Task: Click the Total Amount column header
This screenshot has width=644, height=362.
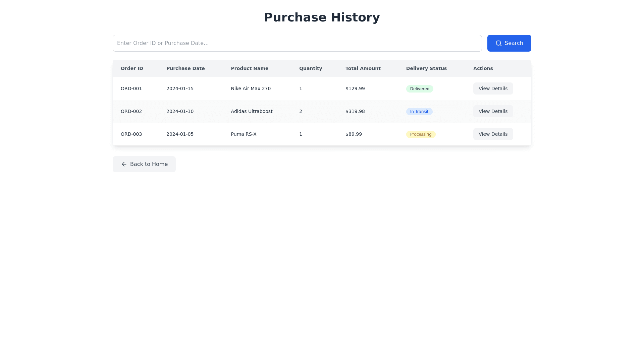Action: 363,68
